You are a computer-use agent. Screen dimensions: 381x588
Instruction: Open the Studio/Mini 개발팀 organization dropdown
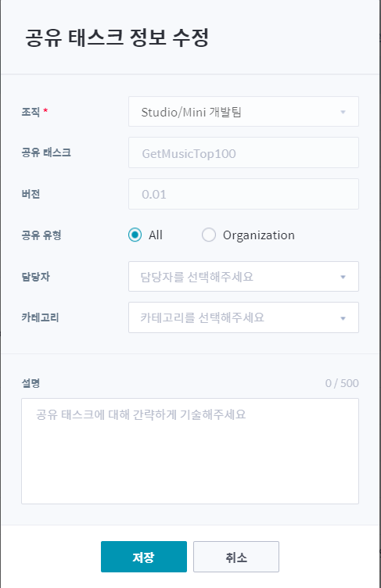(x=243, y=112)
